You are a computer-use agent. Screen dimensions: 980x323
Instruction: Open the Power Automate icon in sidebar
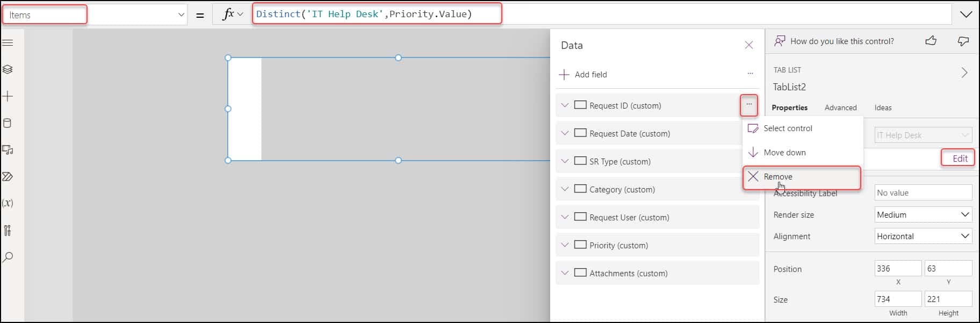tap(8, 176)
